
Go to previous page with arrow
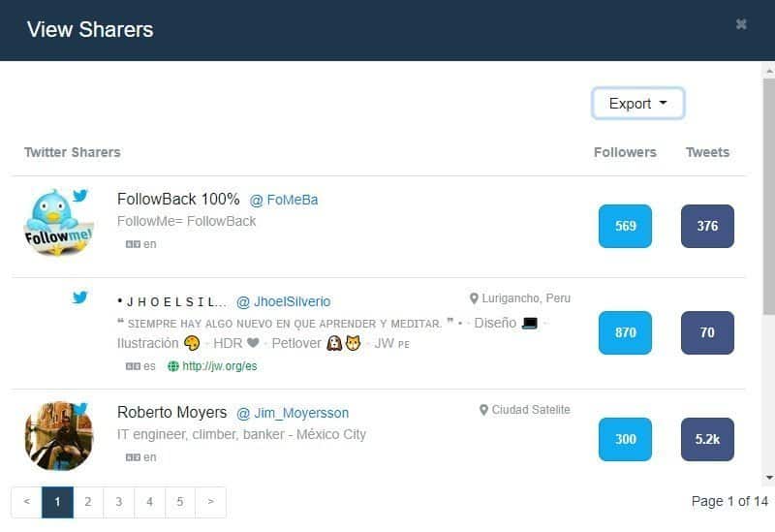click(27, 502)
